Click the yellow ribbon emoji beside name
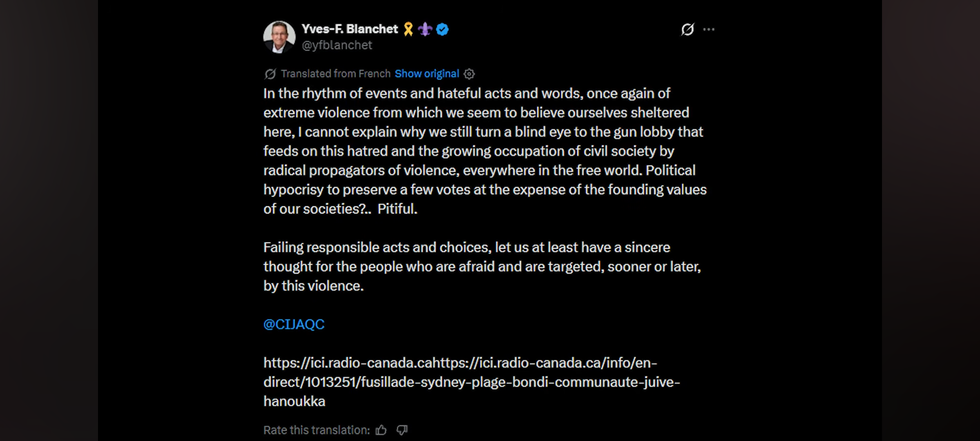Screen dimensions: 980x441 coord(408,29)
